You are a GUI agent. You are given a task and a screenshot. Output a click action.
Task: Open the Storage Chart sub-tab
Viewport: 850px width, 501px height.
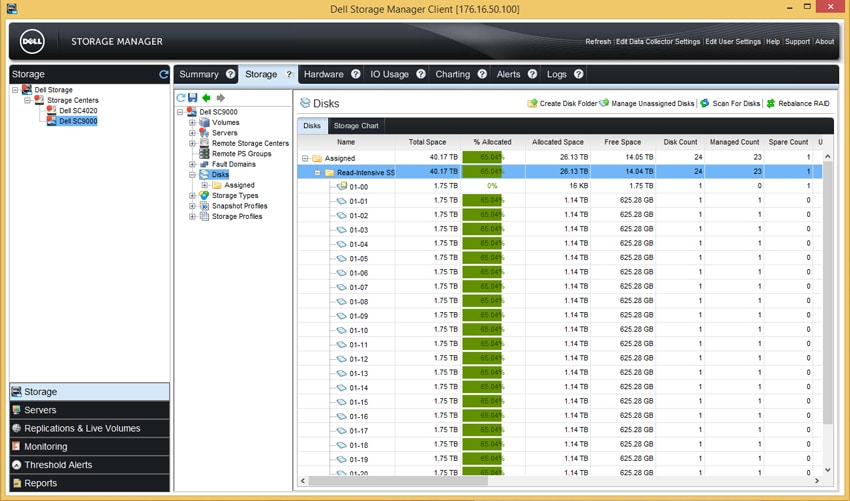356,126
